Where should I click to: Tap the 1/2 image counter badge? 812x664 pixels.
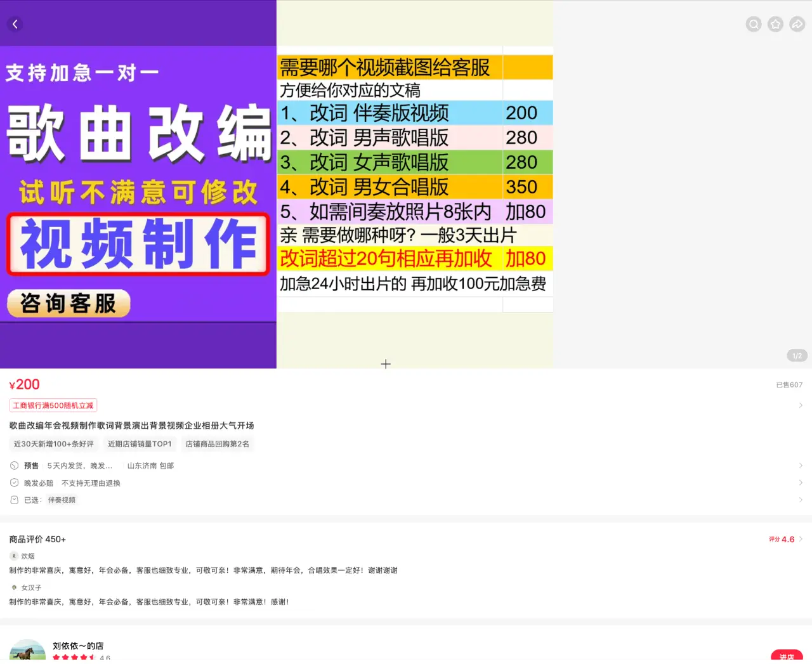pyautogui.click(x=797, y=356)
